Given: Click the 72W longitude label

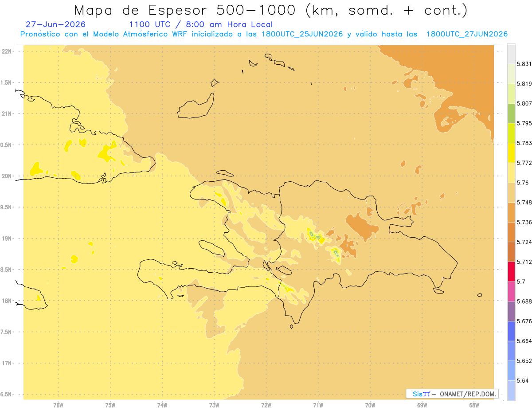Looking at the screenshot, I should (266, 405).
